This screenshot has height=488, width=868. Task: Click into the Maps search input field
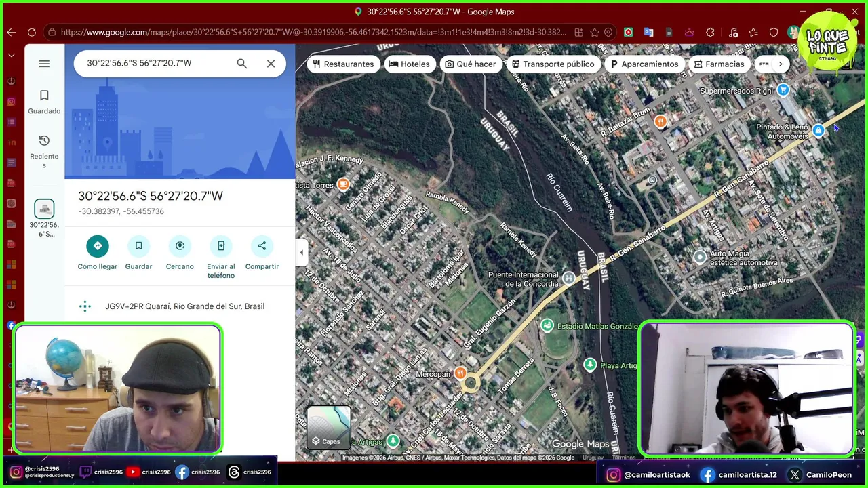tap(156, 64)
